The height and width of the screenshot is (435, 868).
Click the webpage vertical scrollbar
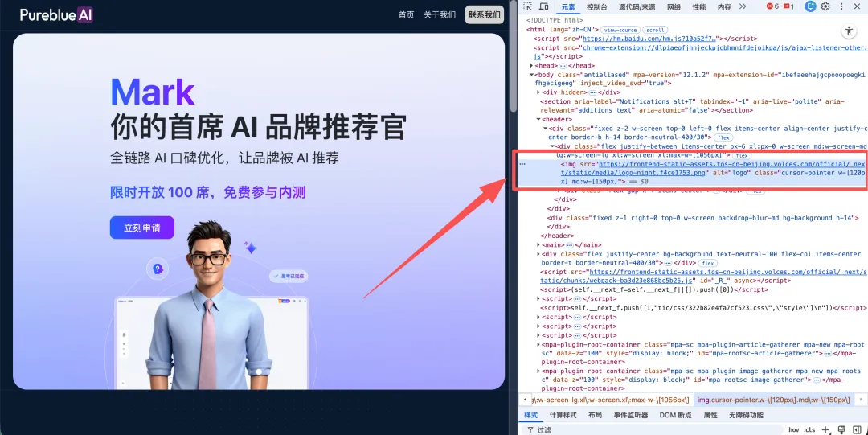click(x=513, y=55)
